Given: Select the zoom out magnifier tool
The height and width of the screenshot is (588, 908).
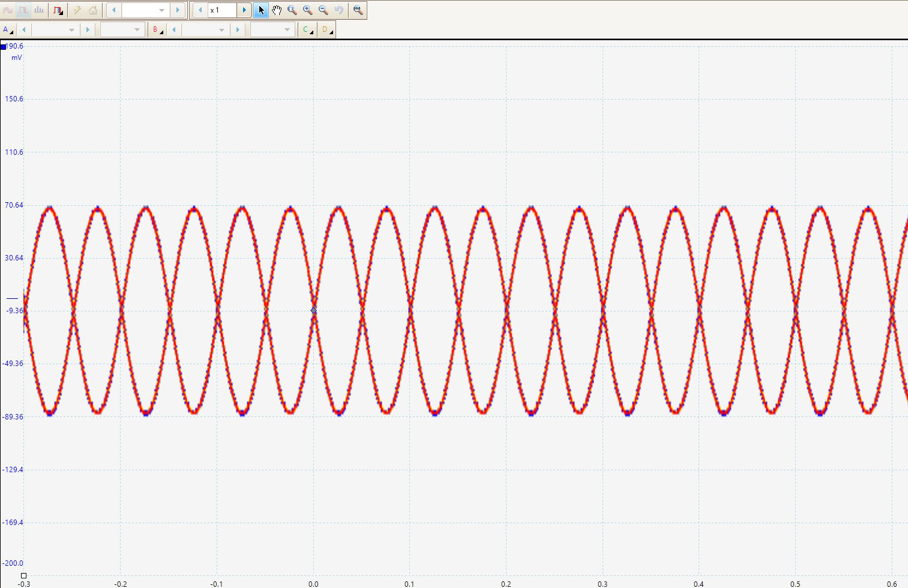Looking at the screenshot, I should 323,10.
